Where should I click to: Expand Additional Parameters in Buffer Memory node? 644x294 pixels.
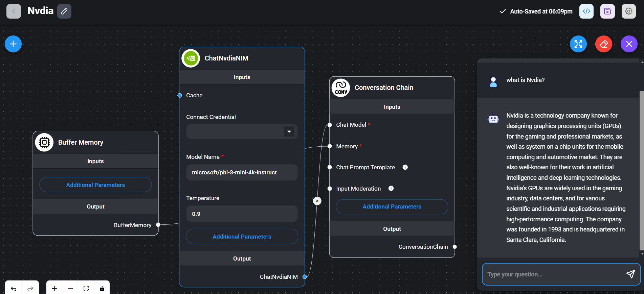point(95,185)
